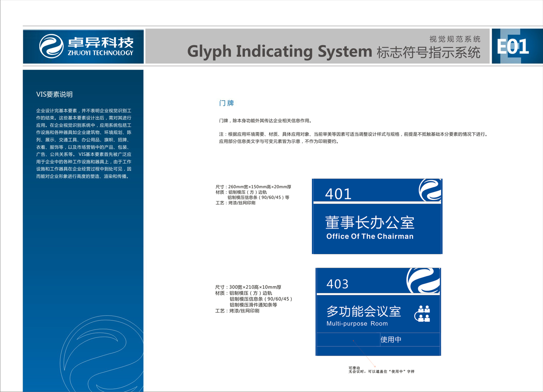Click '视觉规范系统' header subtitle
This screenshot has height=392, width=543.
[455, 39]
